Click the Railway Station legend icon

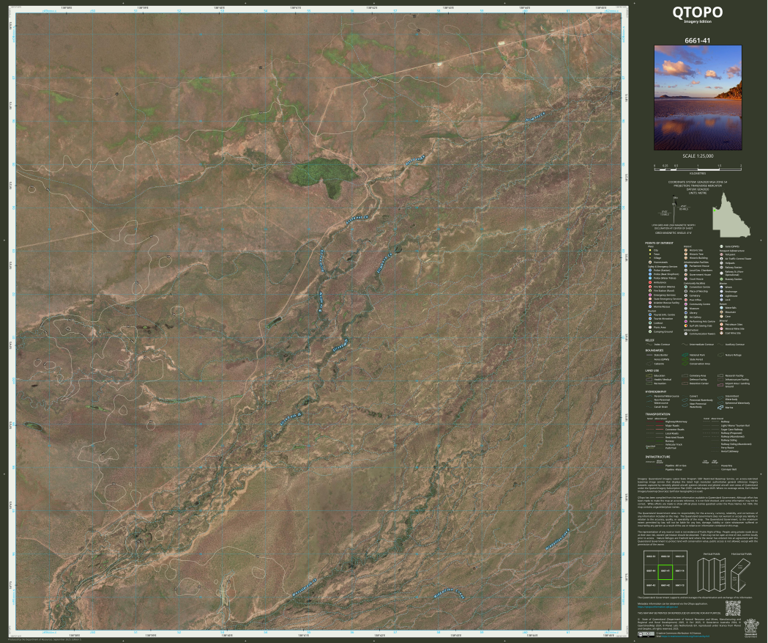click(x=721, y=267)
